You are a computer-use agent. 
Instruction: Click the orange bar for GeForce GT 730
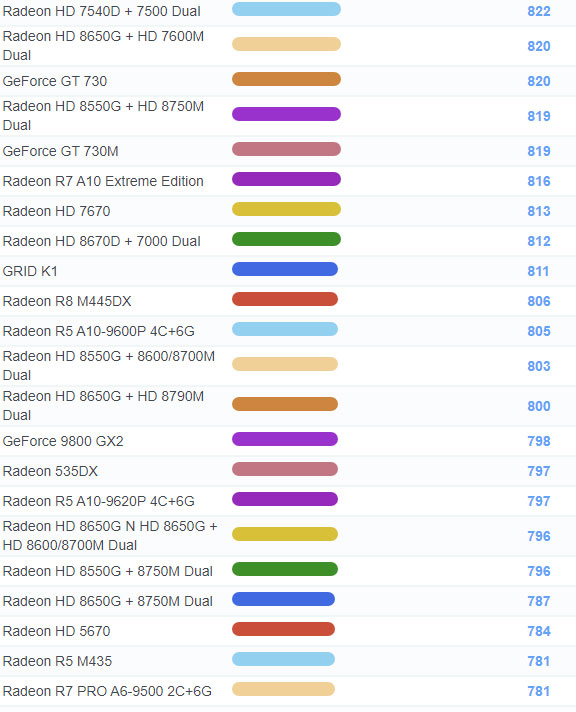click(286, 79)
